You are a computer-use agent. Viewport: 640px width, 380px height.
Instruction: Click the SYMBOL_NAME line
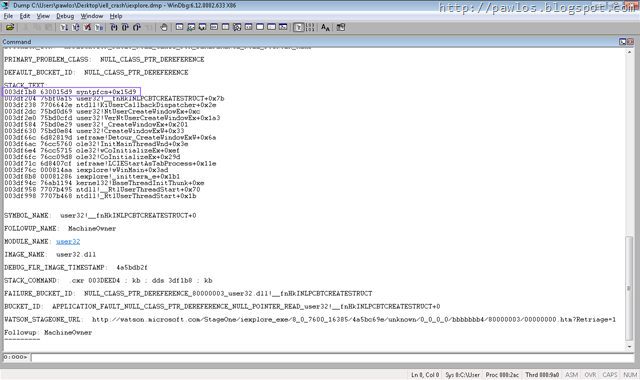pyautogui.click(x=100, y=216)
